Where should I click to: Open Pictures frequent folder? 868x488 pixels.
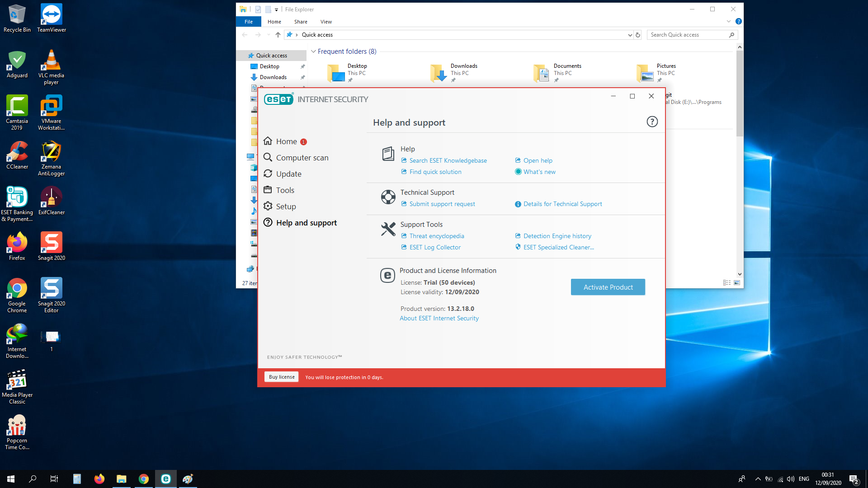click(658, 72)
